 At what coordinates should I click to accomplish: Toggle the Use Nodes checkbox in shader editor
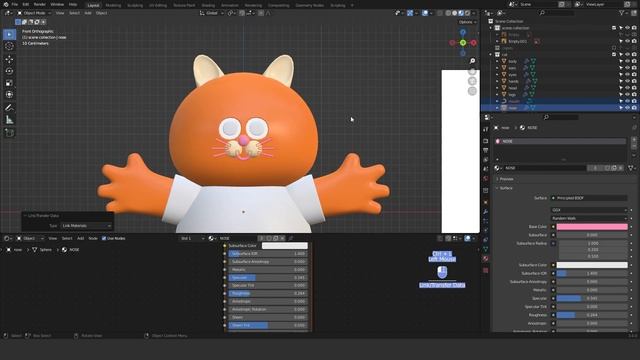click(x=104, y=238)
